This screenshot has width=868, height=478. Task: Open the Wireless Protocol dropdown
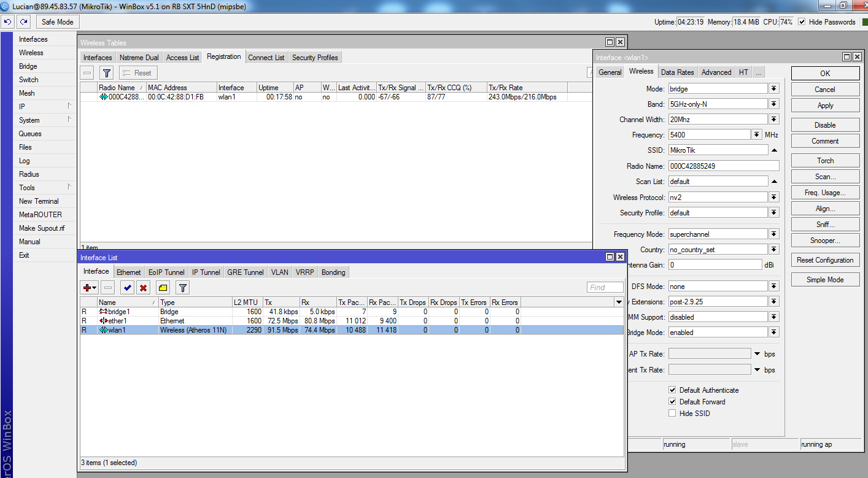click(x=774, y=198)
